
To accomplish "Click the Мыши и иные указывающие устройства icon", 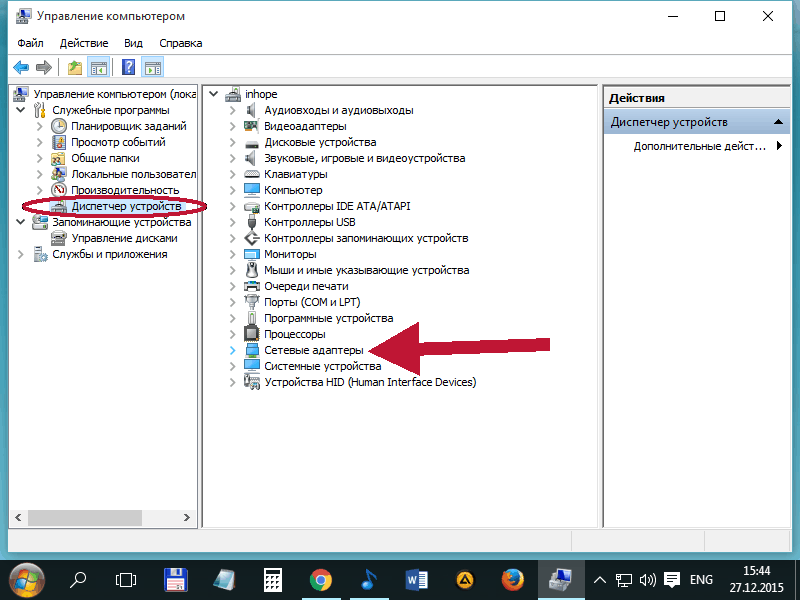I will point(252,270).
